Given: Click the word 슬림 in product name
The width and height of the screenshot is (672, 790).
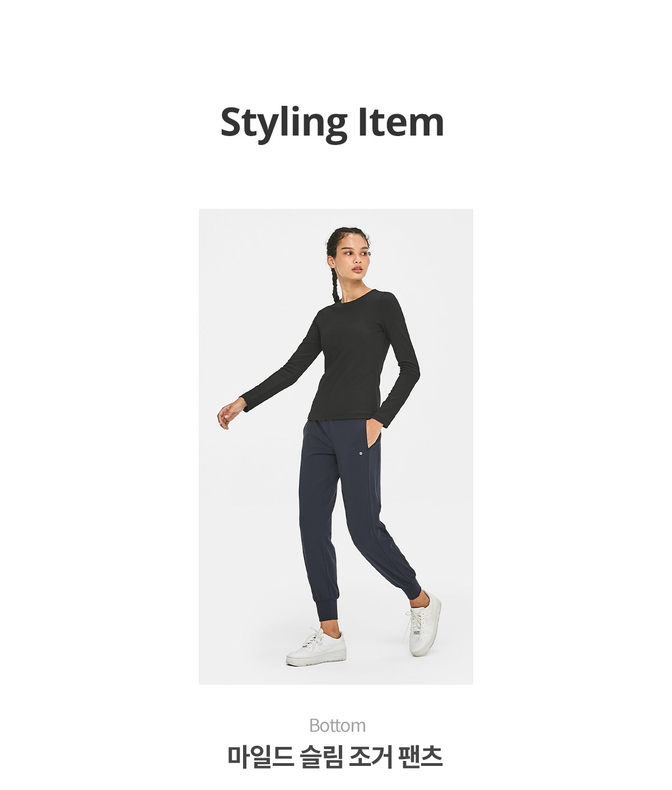Looking at the screenshot, I should tap(321, 756).
